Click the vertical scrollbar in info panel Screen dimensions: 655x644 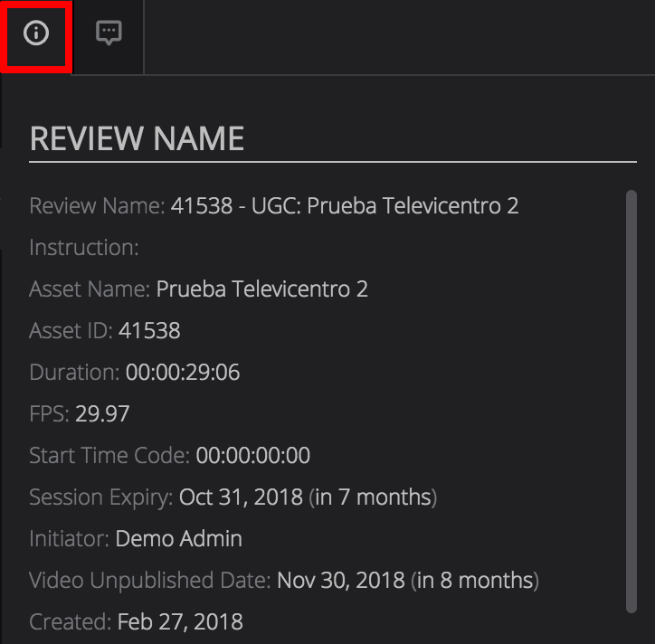[x=631, y=398]
